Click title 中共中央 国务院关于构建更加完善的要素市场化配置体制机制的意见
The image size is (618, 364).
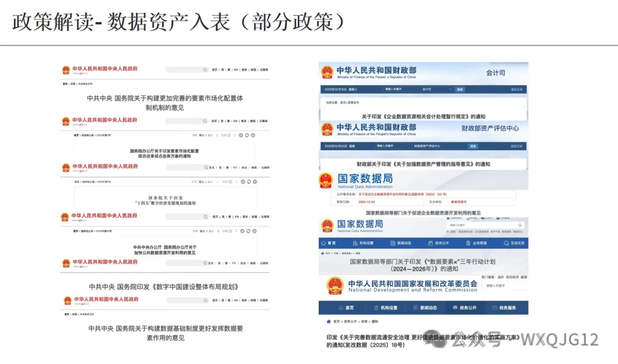click(x=165, y=102)
